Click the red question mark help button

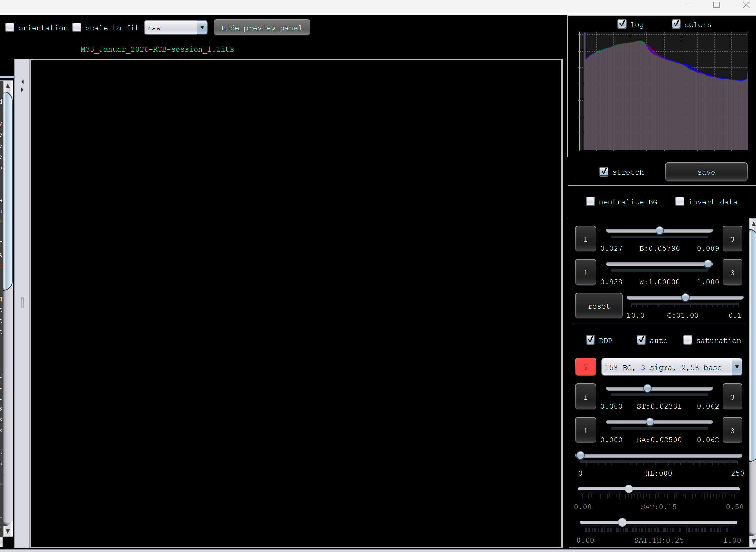[585, 367]
